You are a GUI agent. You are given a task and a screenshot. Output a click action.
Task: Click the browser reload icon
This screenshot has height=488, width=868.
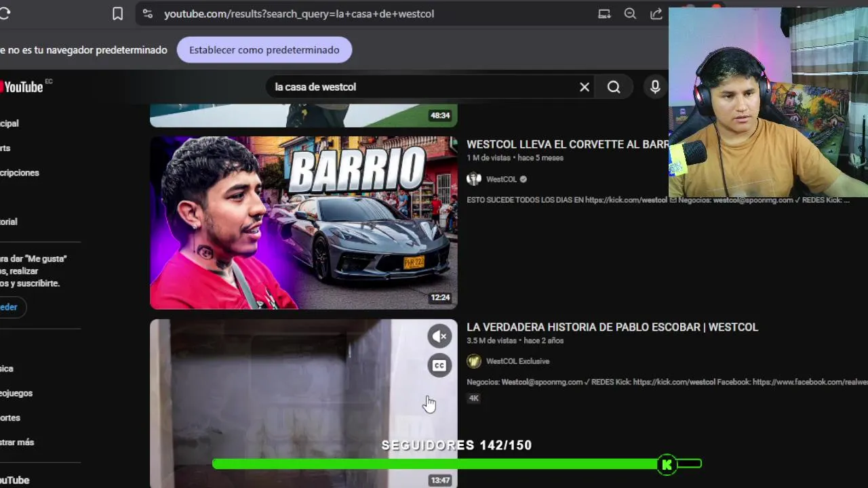click(4, 14)
